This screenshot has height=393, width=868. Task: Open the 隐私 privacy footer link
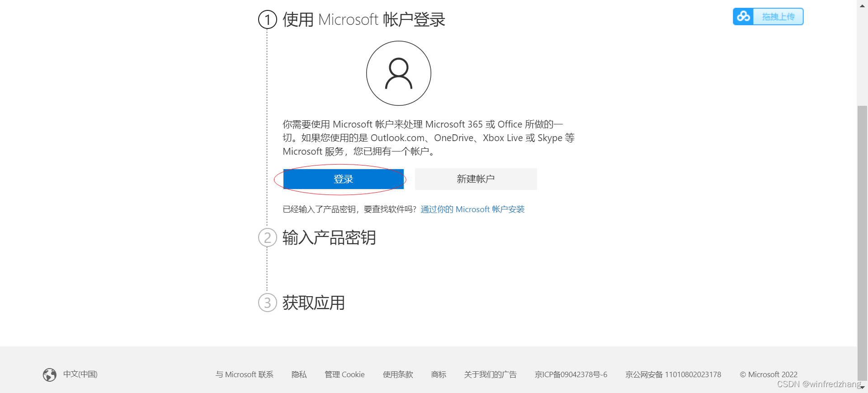pyautogui.click(x=299, y=374)
